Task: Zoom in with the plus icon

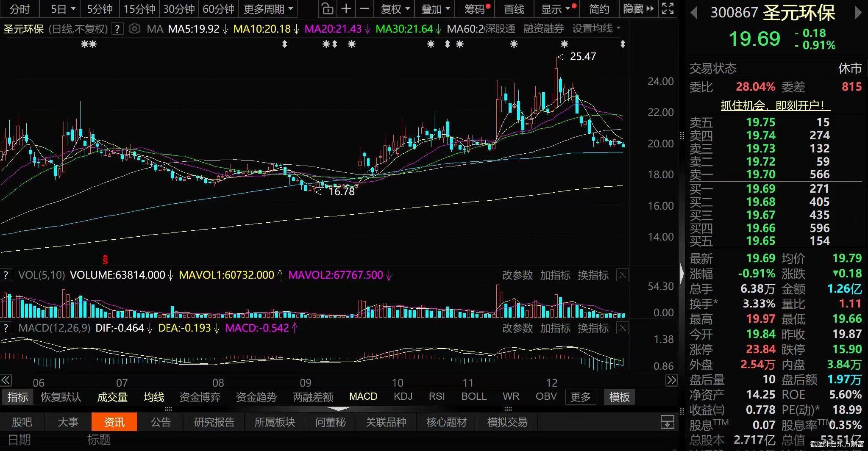Action: (346, 8)
